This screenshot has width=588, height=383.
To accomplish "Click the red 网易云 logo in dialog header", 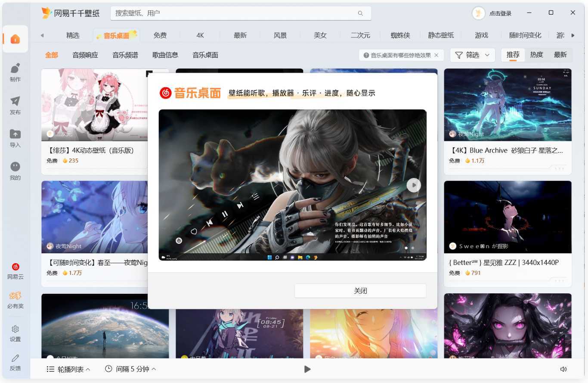I will (165, 93).
